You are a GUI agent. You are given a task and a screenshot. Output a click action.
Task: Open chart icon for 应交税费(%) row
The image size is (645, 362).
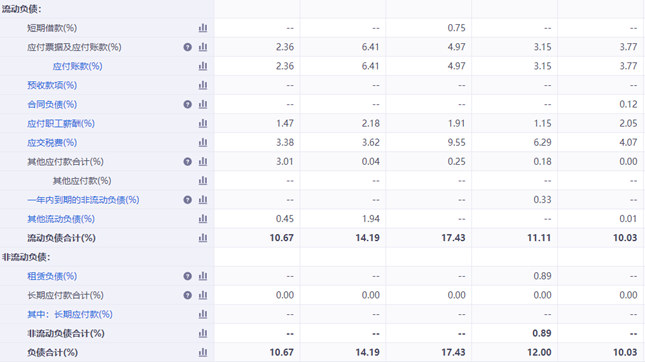tap(203, 142)
